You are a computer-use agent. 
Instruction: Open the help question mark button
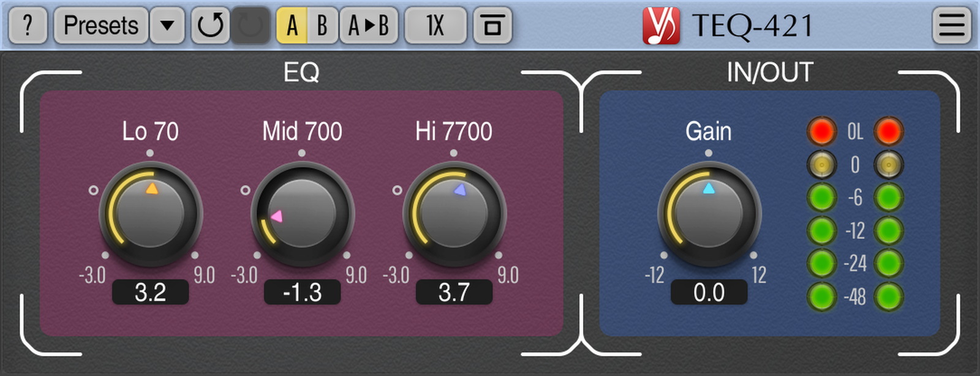pos(28,26)
